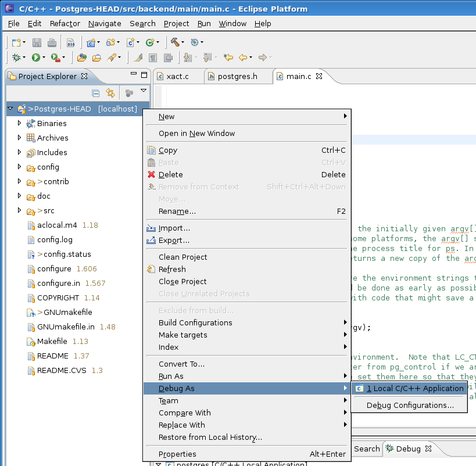The image size is (476, 466).
Task: Click the Print icon in toolbar
Action: (52, 42)
